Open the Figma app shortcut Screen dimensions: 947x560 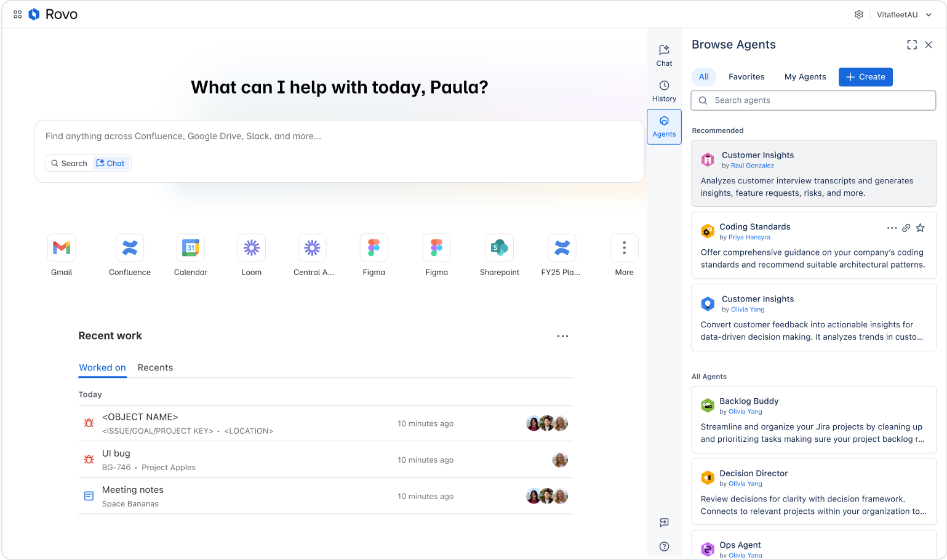coord(374,247)
